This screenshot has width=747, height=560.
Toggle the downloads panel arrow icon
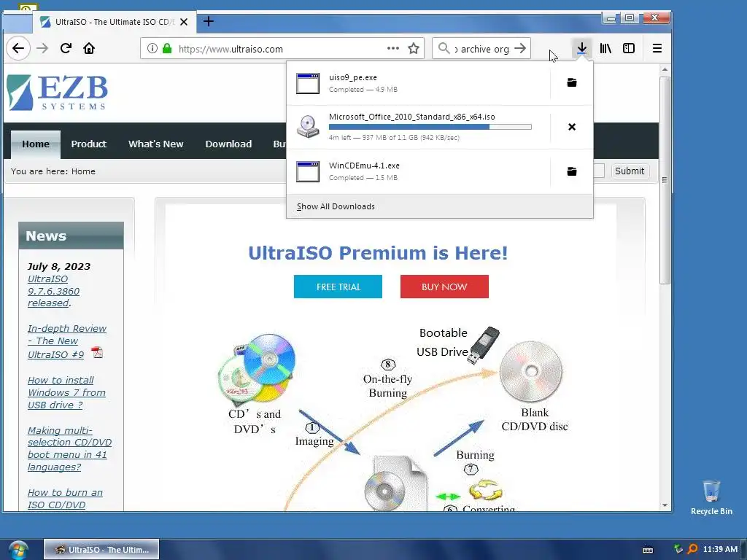click(581, 48)
